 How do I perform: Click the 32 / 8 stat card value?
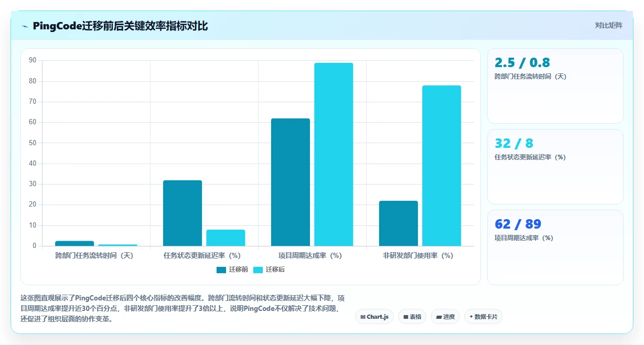click(514, 144)
